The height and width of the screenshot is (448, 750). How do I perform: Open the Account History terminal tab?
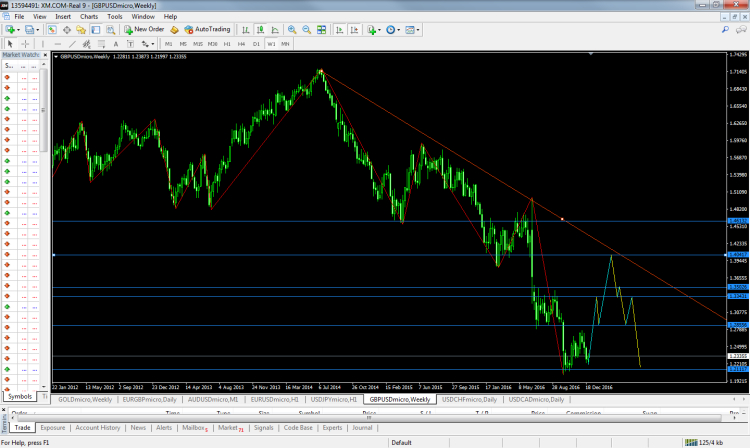98,427
